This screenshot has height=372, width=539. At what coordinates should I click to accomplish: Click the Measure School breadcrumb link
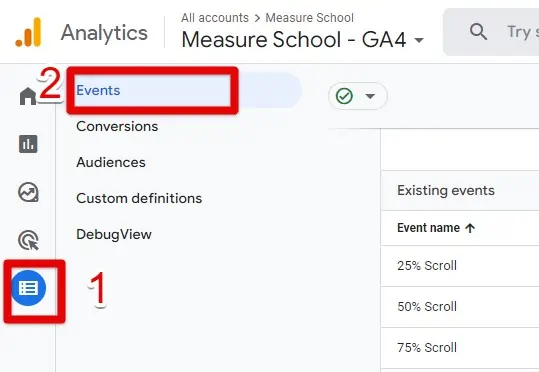(309, 18)
